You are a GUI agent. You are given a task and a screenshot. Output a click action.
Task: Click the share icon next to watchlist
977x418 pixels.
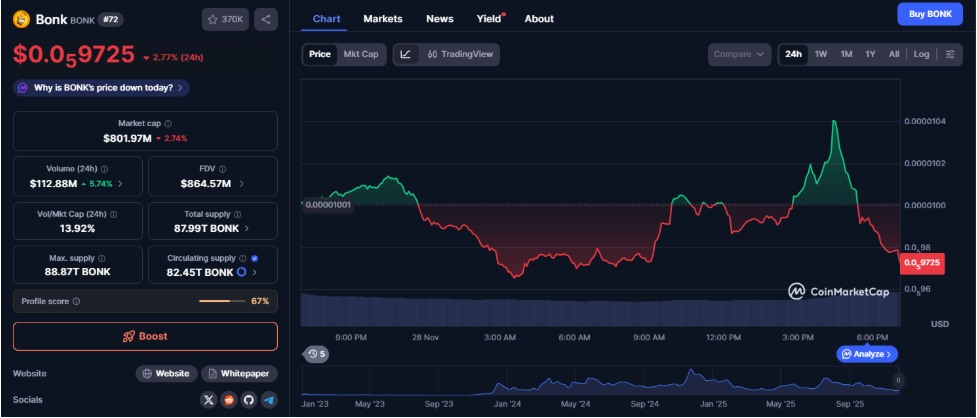[x=265, y=19]
